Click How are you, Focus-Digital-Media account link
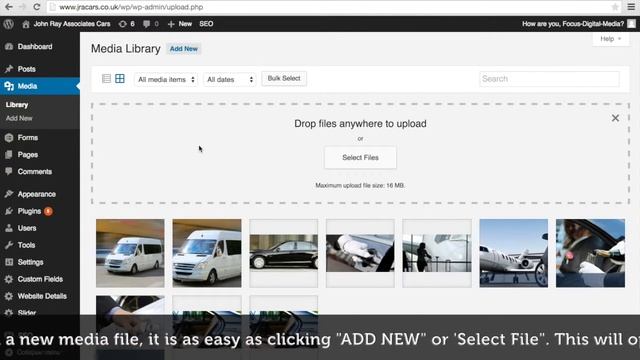 click(573, 24)
